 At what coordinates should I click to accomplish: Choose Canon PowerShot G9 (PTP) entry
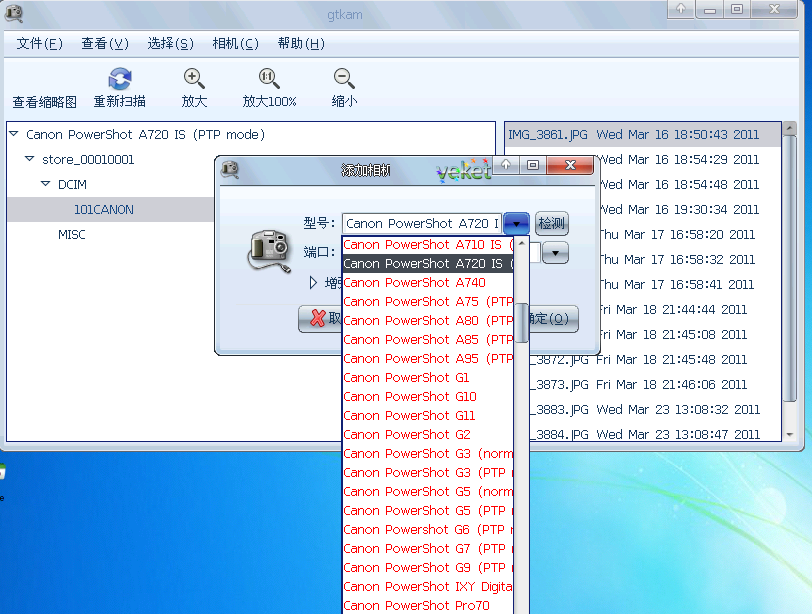428,567
